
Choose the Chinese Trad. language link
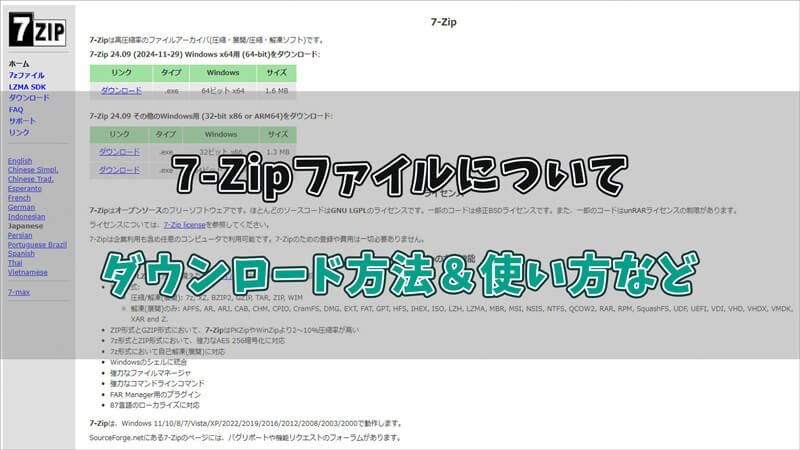click(x=31, y=179)
